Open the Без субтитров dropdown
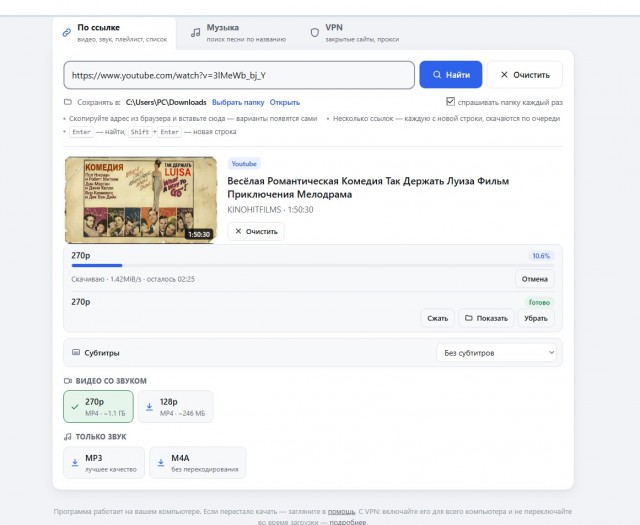Image resolution: width=640 pixels, height=525 pixels. [x=497, y=353]
